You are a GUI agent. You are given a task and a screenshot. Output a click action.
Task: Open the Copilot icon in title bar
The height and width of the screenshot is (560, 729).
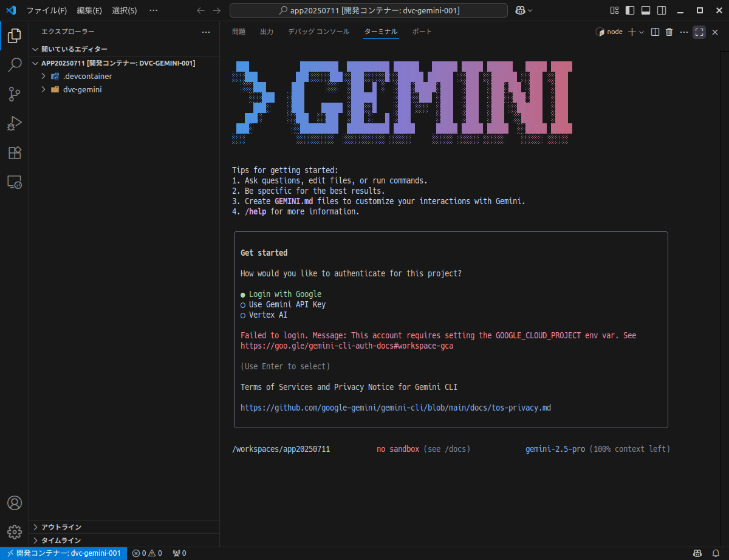pyautogui.click(x=520, y=10)
